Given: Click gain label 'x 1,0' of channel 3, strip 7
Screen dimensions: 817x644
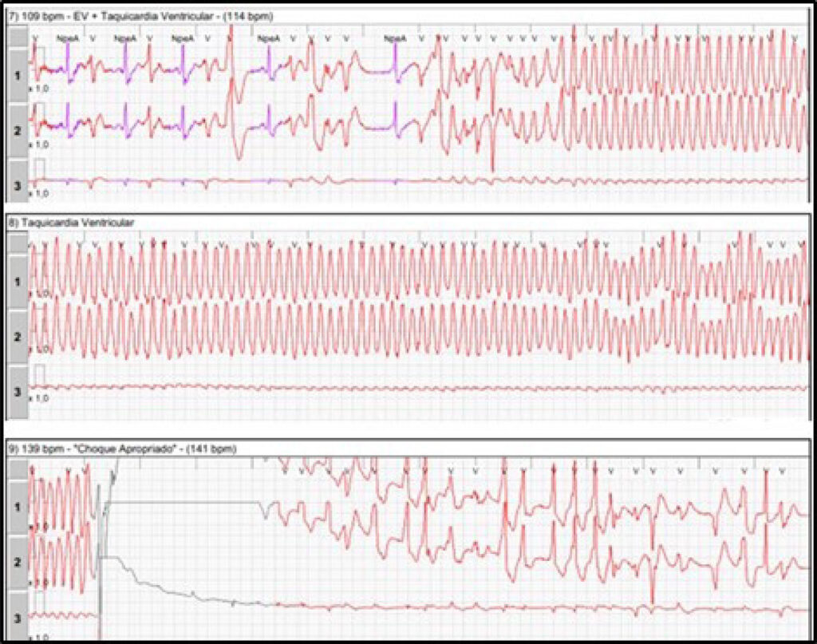Looking at the screenshot, I should click(x=39, y=193).
